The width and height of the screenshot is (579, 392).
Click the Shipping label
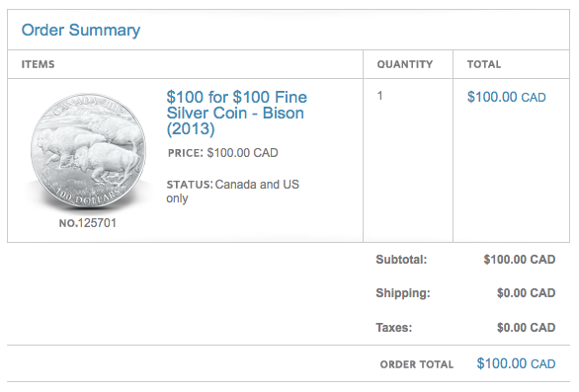point(403,293)
